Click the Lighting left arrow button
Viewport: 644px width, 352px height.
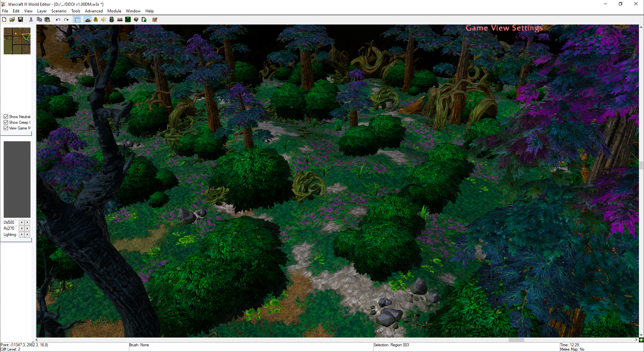click(22, 235)
